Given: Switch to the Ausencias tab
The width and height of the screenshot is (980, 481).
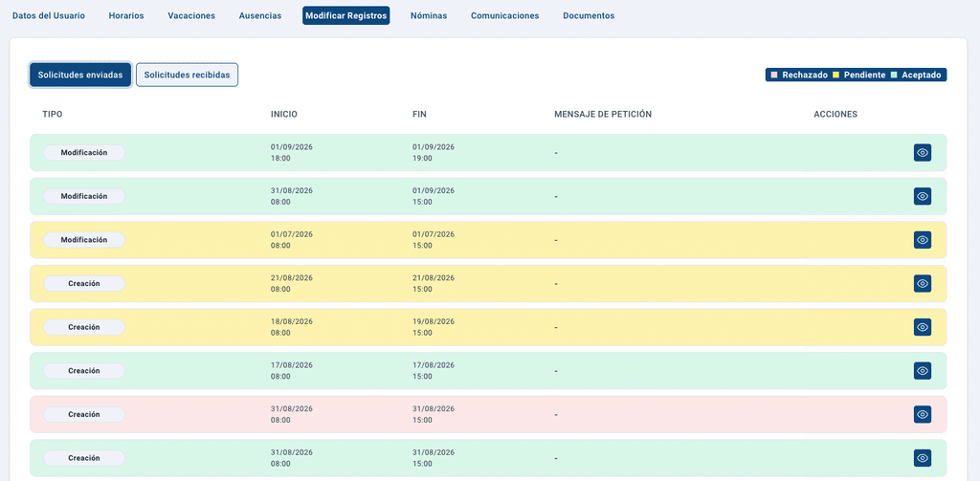Looking at the screenshot, I should [260, 16].
